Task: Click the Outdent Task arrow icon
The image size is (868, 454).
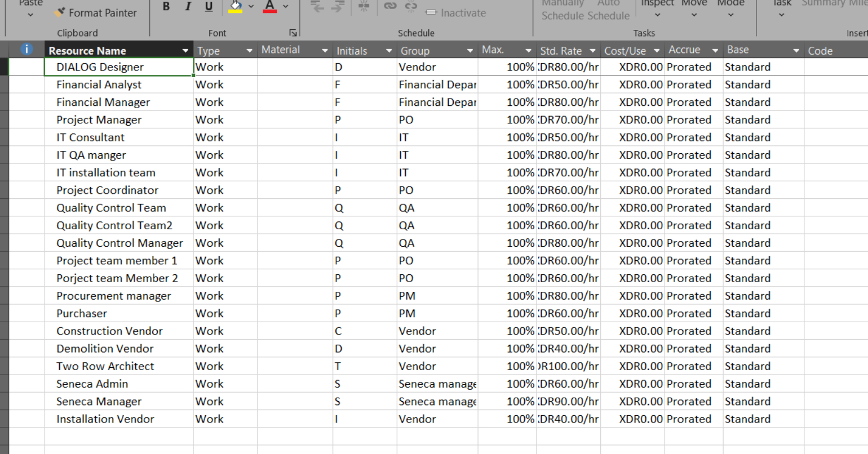Action: [x=318, y=7]
